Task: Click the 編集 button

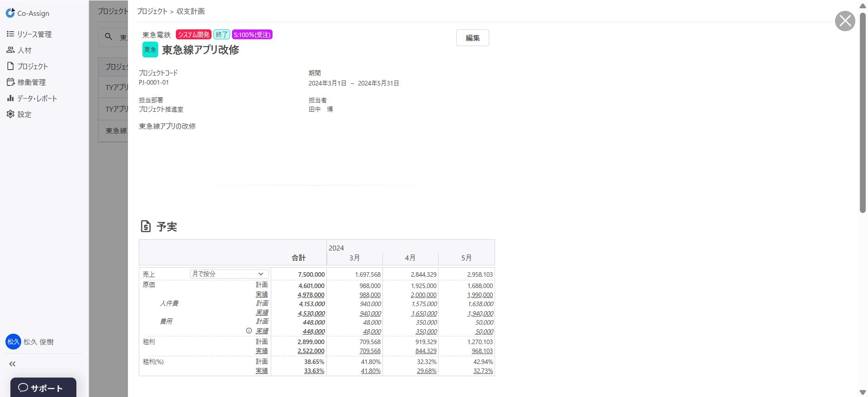Action: pos(472,38)
